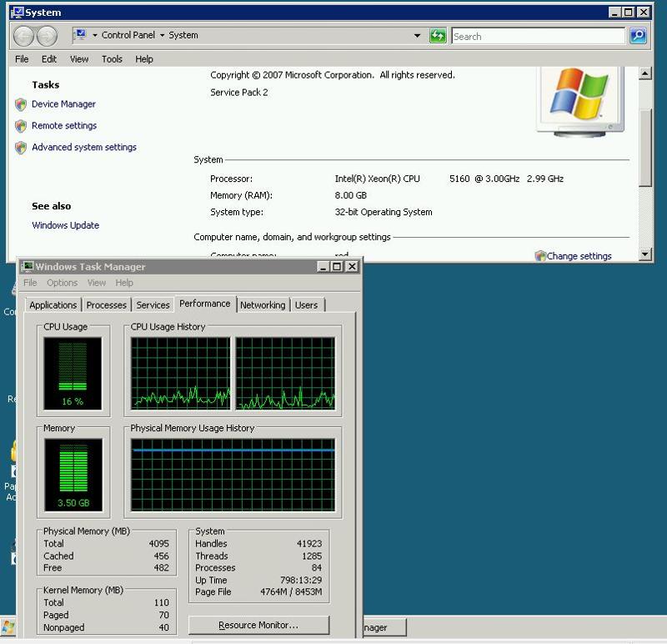The height and width of the screenshot is (644, 667).
Task: Open the Edit menu in System window
Action: point(49,59)
